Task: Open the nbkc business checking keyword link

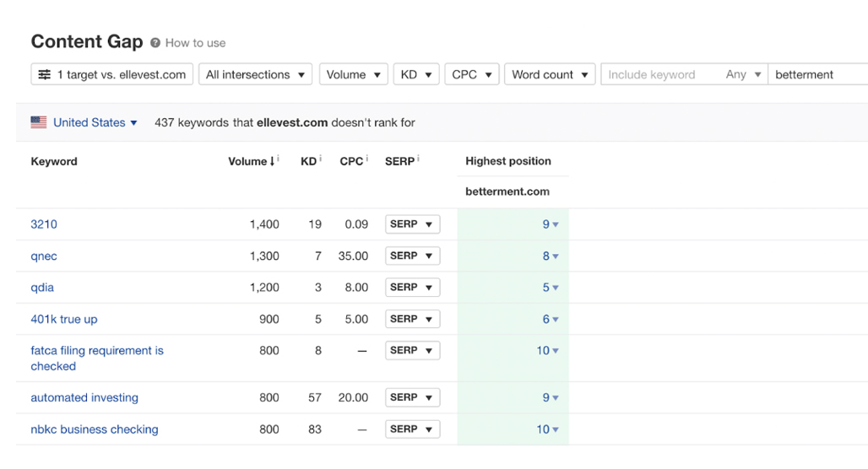Action: [94, 429]
